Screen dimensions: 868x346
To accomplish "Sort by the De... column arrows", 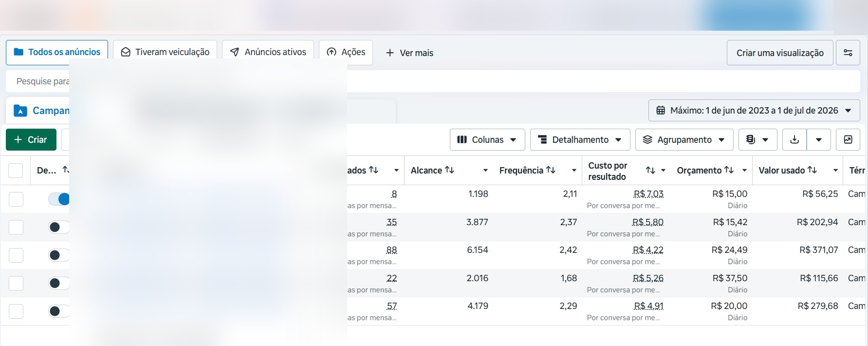I will tap(66, 170).
